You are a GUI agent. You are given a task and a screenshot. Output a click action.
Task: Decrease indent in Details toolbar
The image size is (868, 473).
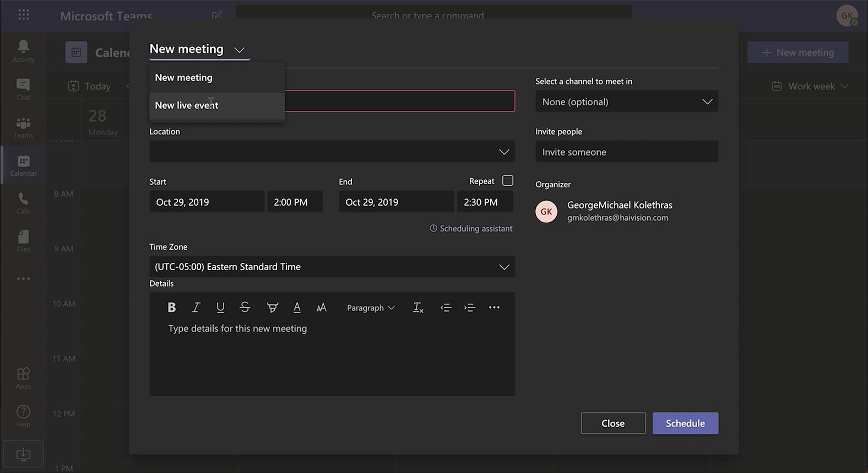click(x=446, y=308)
